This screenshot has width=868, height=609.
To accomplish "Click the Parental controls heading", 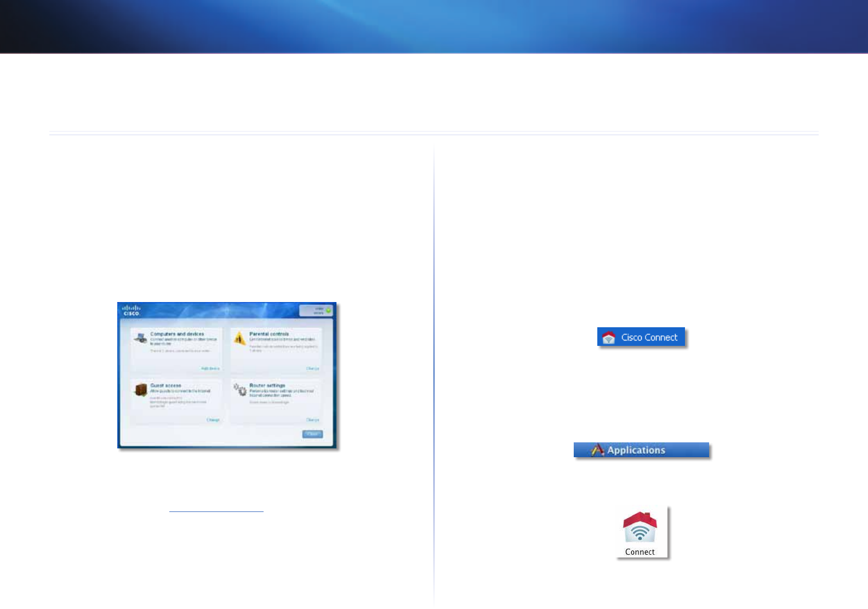I will coord(269,334).
